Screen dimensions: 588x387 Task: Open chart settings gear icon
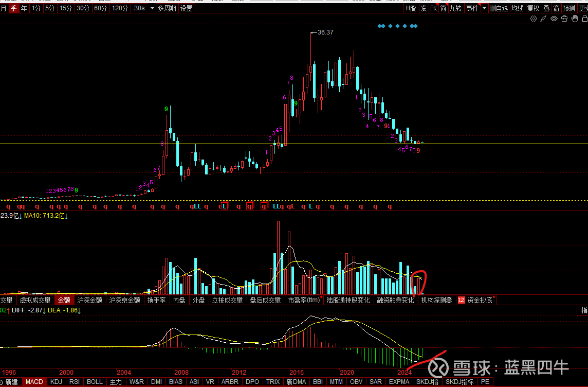tap(533, 19)
